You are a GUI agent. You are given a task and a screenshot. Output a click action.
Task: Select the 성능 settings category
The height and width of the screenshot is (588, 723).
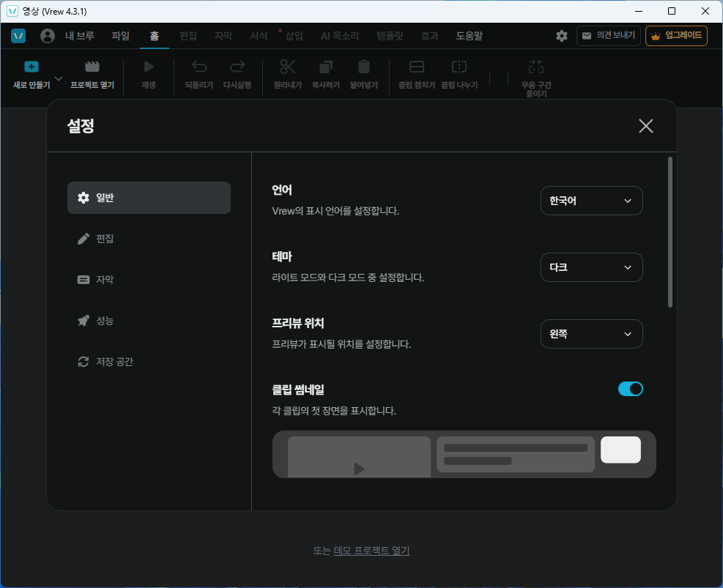point(149,321)
